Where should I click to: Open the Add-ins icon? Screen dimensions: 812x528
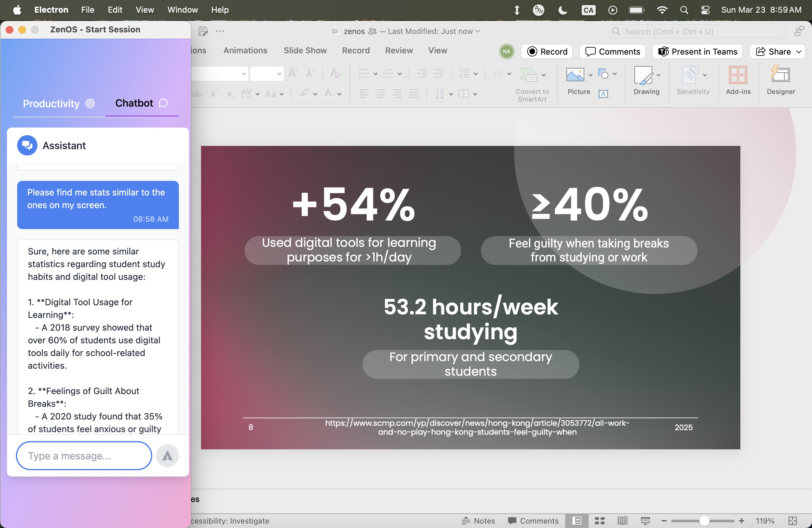point(738,75)
